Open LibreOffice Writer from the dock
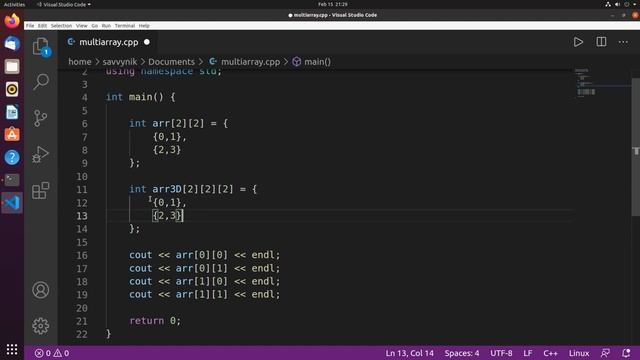640x360 pixels. (x=12, y=112)
